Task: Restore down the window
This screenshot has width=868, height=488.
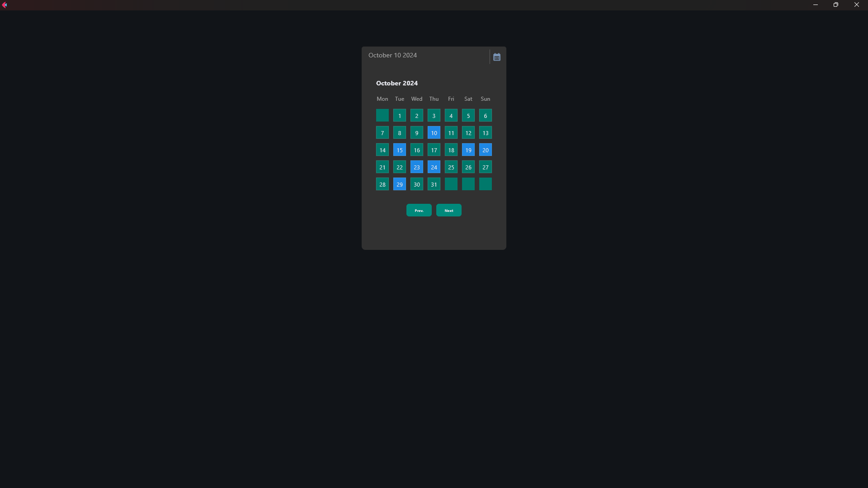Action: pos(835,5)
